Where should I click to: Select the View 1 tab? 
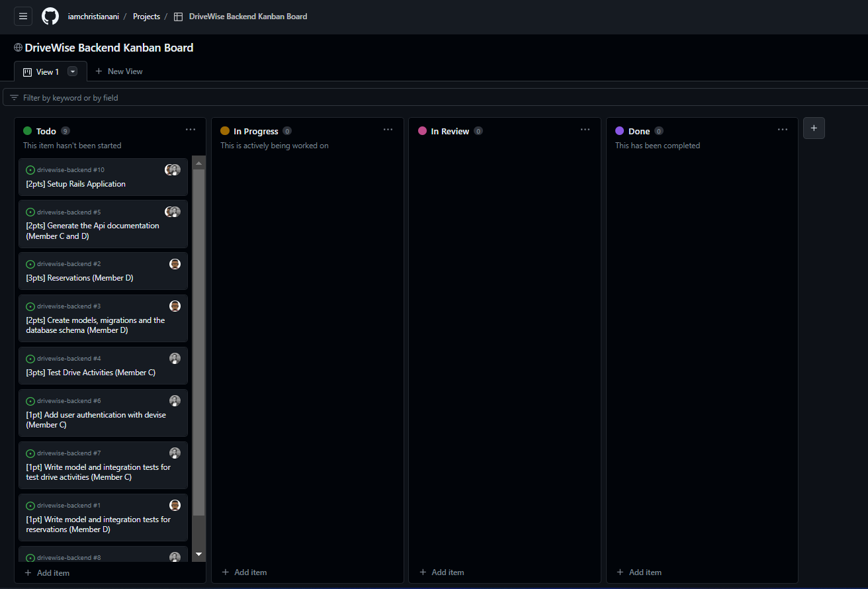50,71
